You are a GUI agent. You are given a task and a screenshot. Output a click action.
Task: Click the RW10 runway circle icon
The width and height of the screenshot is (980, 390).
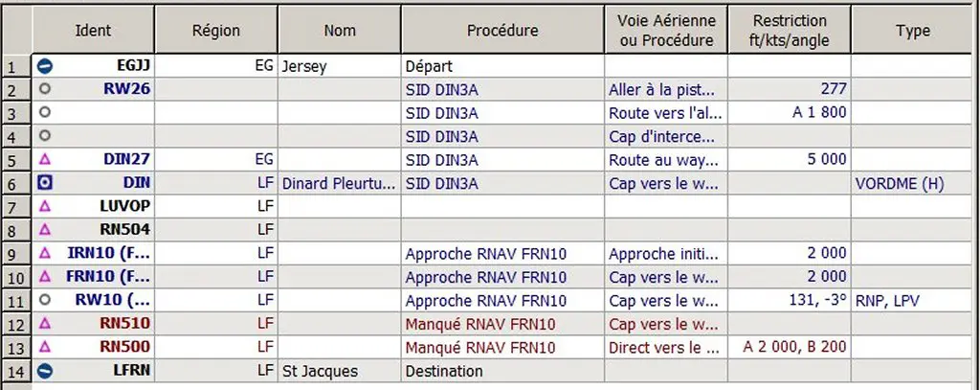(x=45, y=300)
